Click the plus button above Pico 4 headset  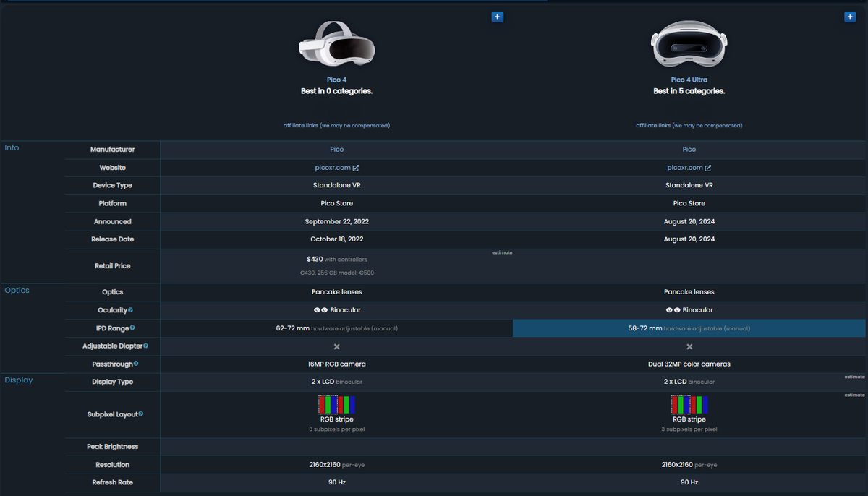pos(497,17)
